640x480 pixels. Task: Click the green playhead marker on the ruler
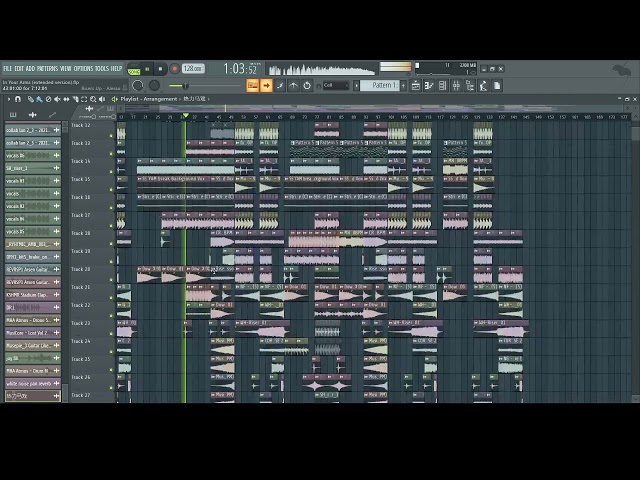[186, 116]
